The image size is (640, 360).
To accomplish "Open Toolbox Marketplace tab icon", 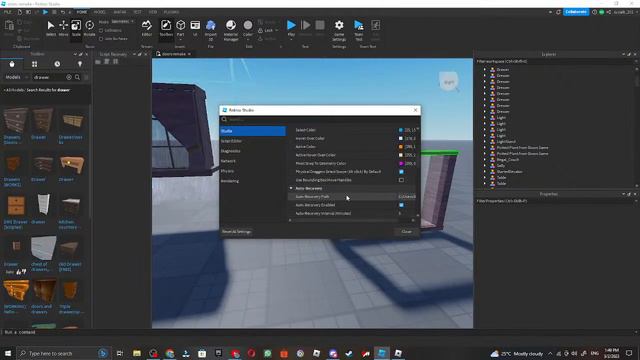I will click(x=12, y=64).
